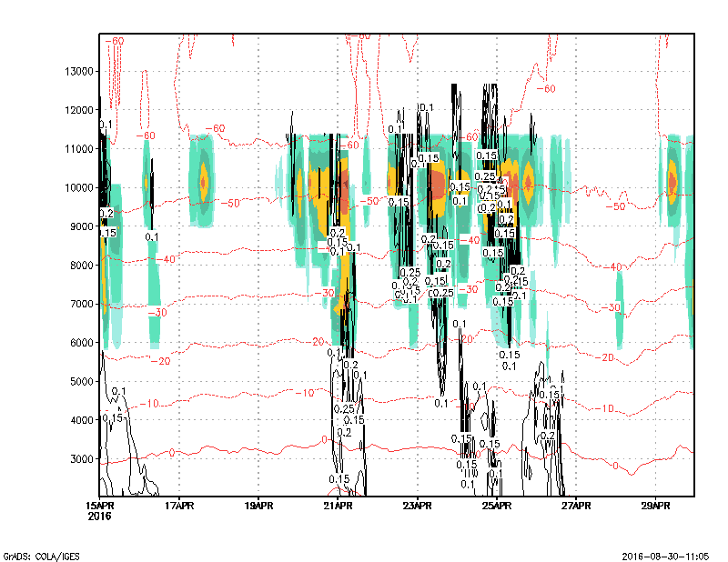This screenshot has height=562, width=728.
Task: Select the 25APR date label
Action: [497, 506]
